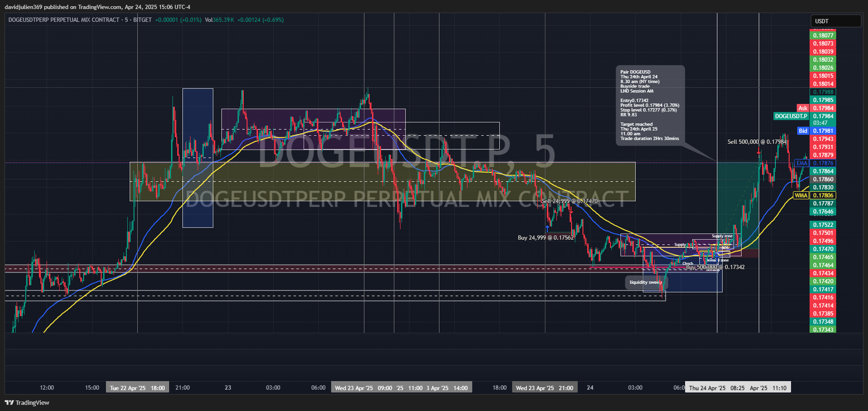868x411 pixels.
Task: Select the liquidity sweep callout label
Action: pyautogui.click(x=646, y=282)
